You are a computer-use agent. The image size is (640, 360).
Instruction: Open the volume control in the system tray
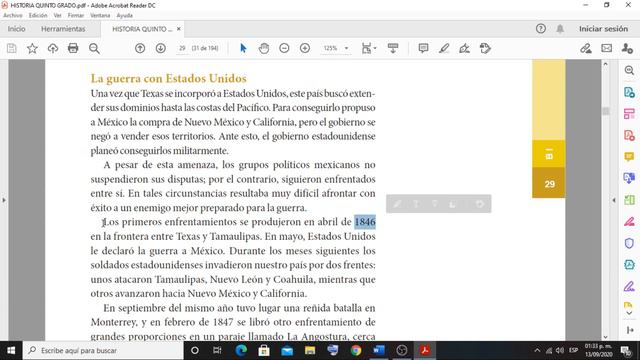point(560,350)
